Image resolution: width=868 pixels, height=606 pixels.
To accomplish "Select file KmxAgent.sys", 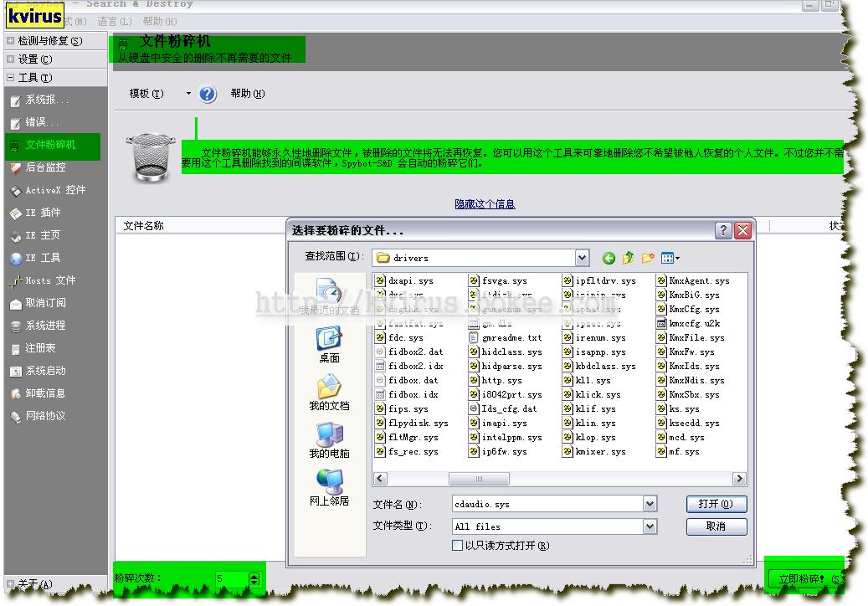I will (693, 281).
